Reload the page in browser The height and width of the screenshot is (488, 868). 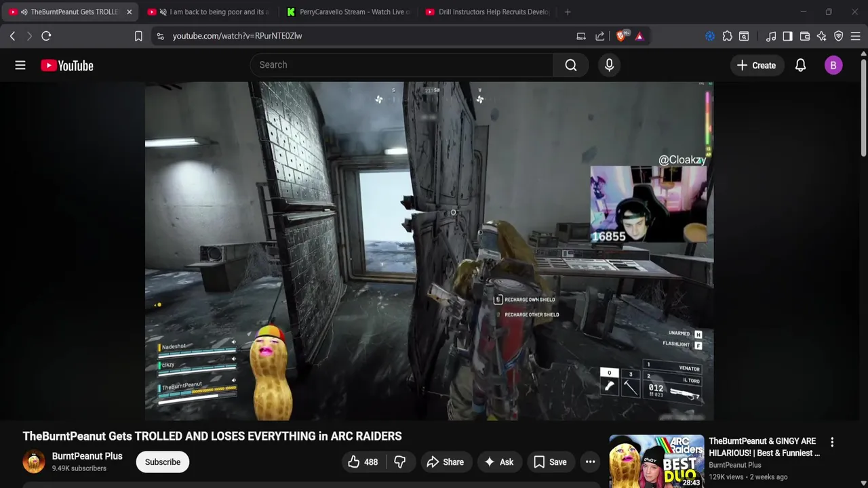coord(46,36)
